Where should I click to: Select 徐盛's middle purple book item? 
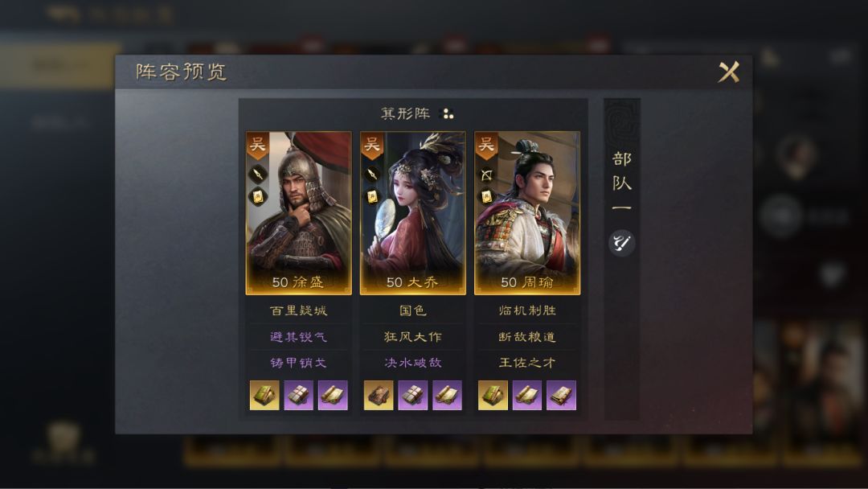[298, 395]
